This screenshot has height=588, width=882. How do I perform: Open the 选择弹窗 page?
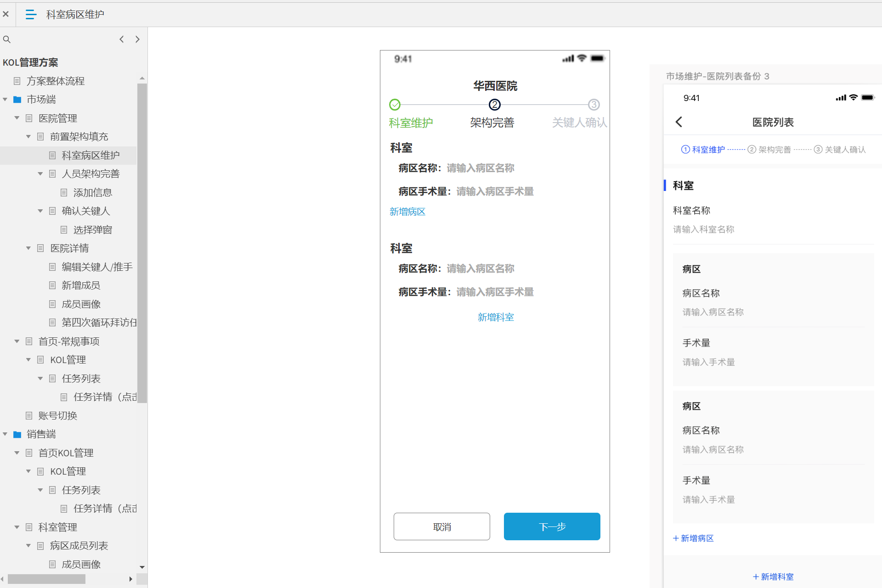coord(93,230)
